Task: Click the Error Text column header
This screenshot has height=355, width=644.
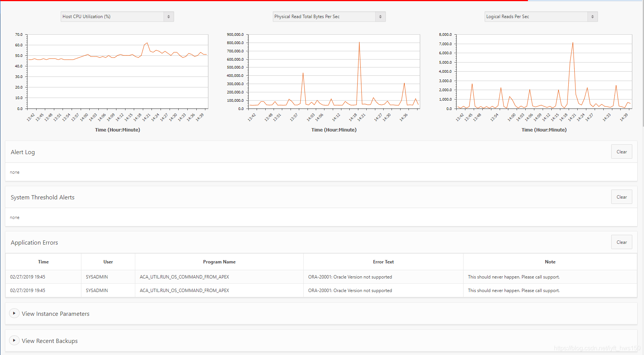Action: [x=383, y=262]
